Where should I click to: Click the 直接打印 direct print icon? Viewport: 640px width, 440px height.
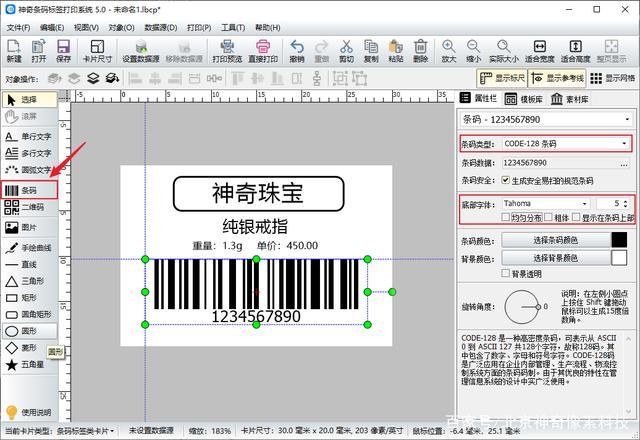[x=263, y=51]
